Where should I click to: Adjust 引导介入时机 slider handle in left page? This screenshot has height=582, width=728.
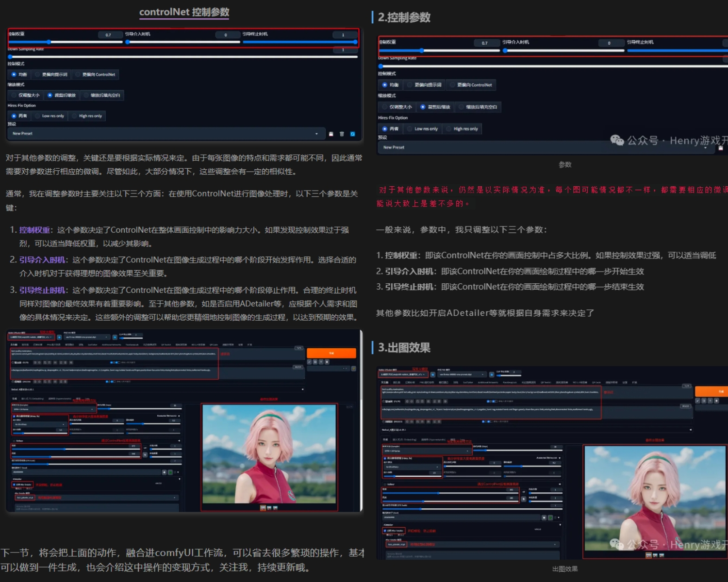128,42
